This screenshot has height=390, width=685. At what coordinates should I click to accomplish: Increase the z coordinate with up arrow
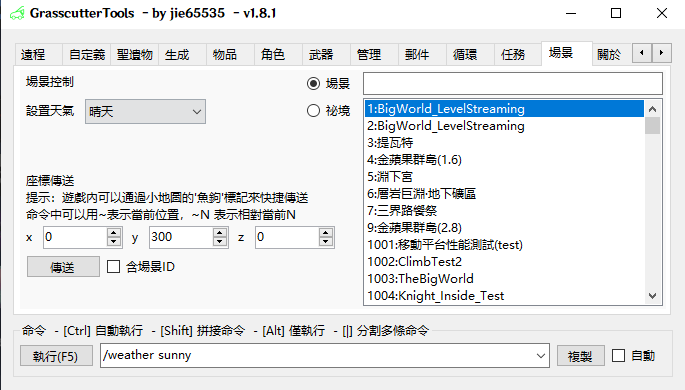pos(325,233)
